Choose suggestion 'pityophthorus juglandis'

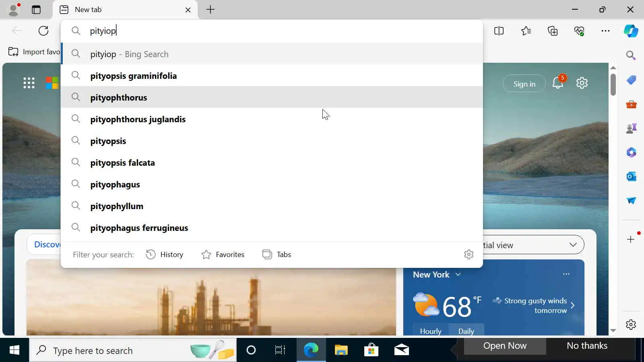272,119
